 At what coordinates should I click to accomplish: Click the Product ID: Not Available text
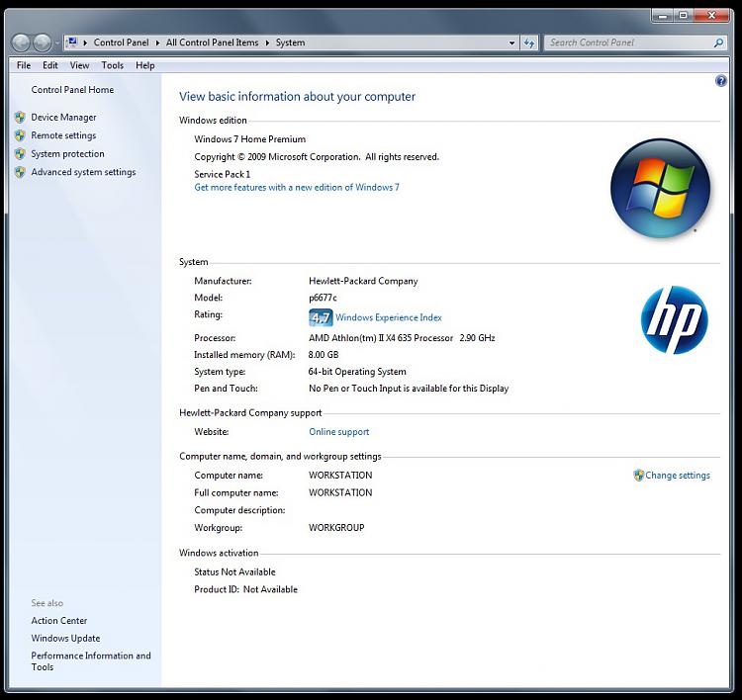245,589
